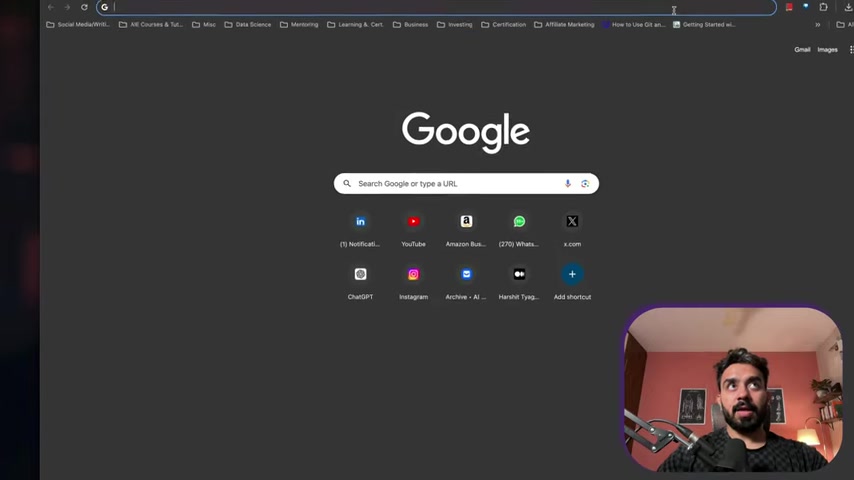
Task: Open the Amazon Business shortcut
Action: (466, 230)
